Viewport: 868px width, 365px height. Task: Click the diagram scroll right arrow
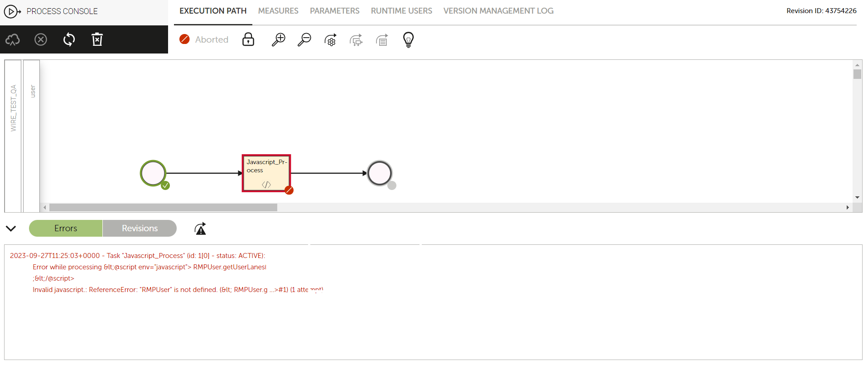[x=848, y=208]
